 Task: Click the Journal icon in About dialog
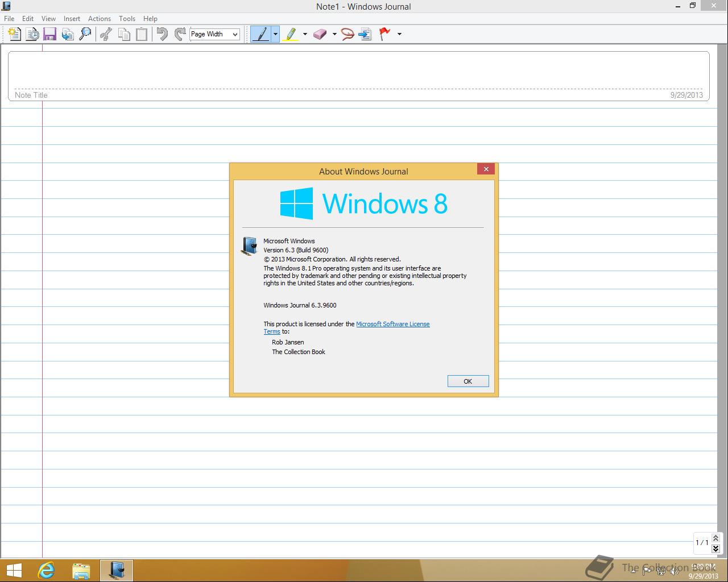(249, 247)
